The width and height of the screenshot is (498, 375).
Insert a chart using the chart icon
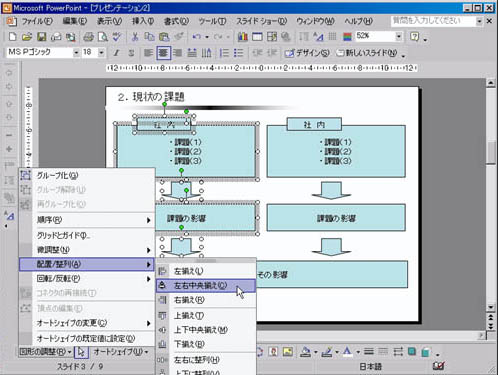coord(243,37)
